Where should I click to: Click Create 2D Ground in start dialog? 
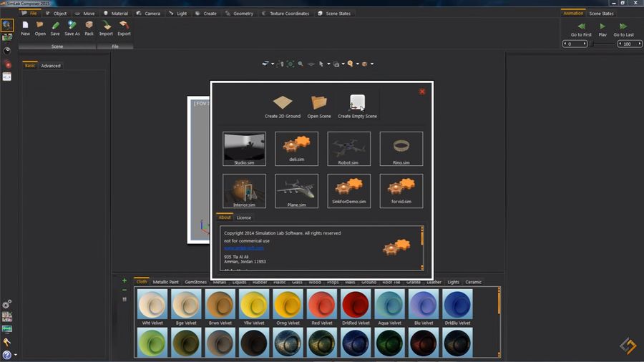[282, 107]
